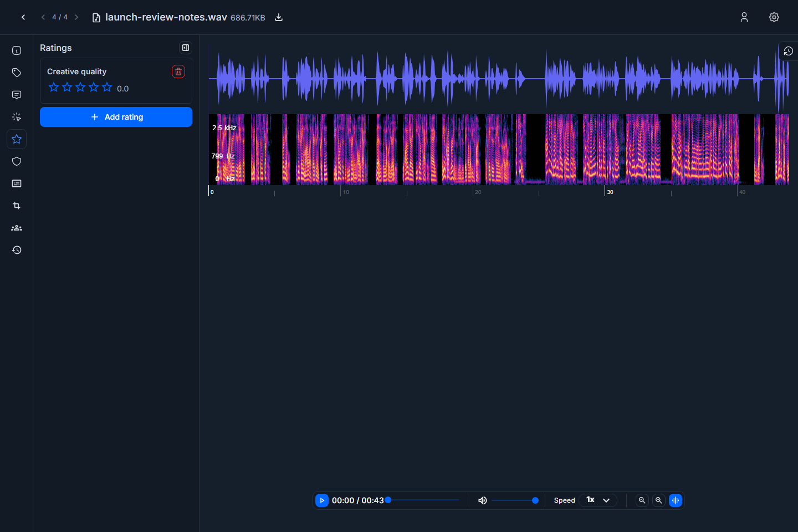Open the comments panel in sidebar

(x=17, y=95)
